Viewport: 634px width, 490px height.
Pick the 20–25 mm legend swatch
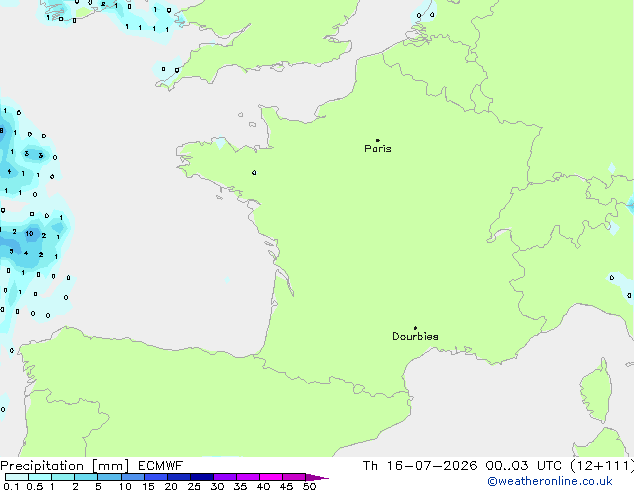(179, 477)
